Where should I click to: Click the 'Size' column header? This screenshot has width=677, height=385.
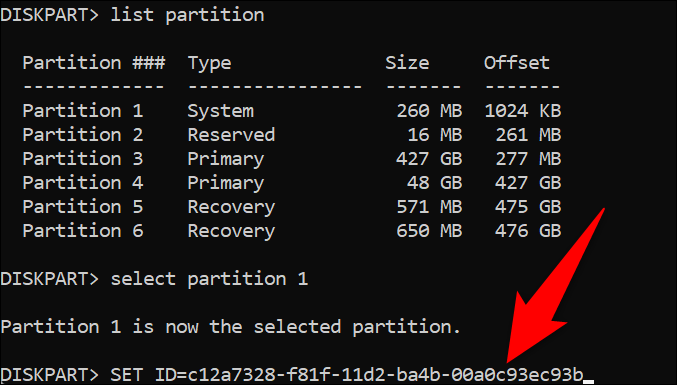coord(407,63)
